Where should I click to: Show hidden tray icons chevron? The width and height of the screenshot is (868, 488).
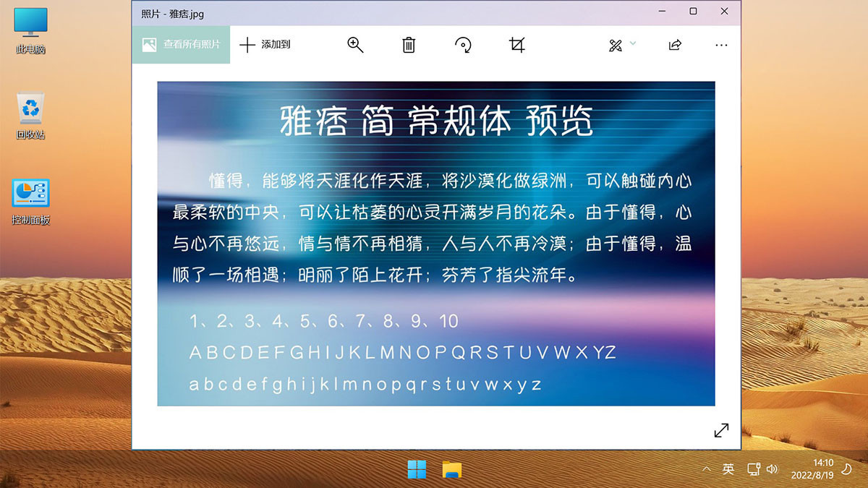707,469
